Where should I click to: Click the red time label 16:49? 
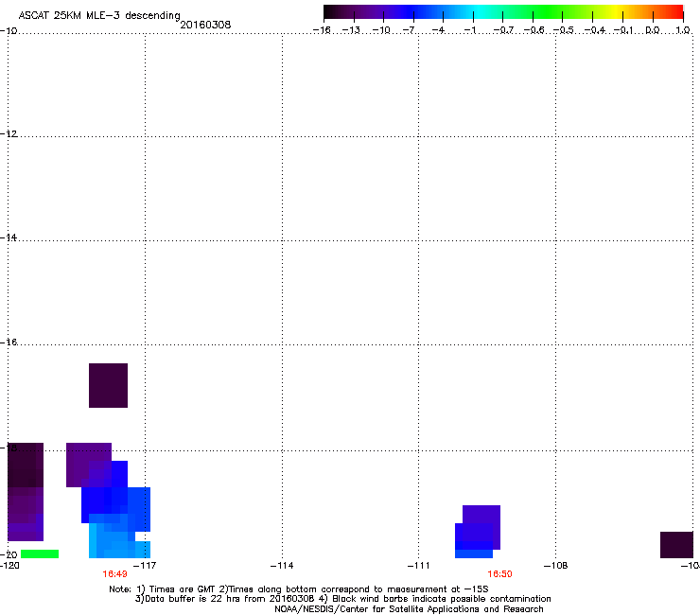click(x=114, y=574)
